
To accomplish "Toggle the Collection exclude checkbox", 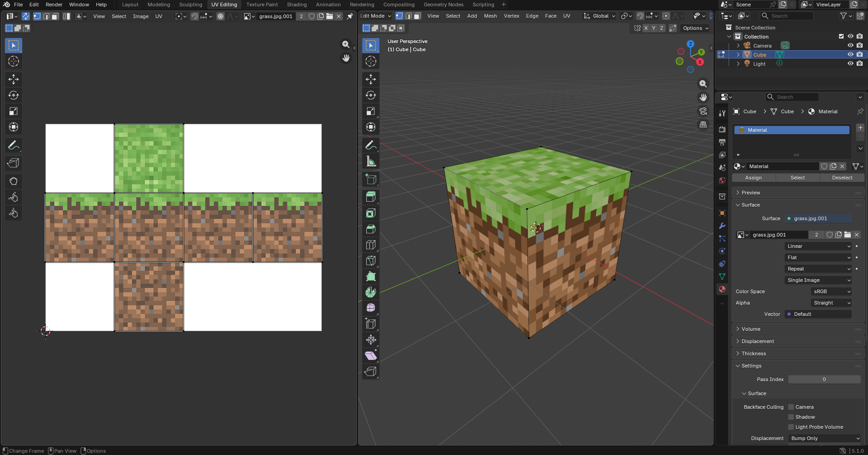I will [841, 36].
